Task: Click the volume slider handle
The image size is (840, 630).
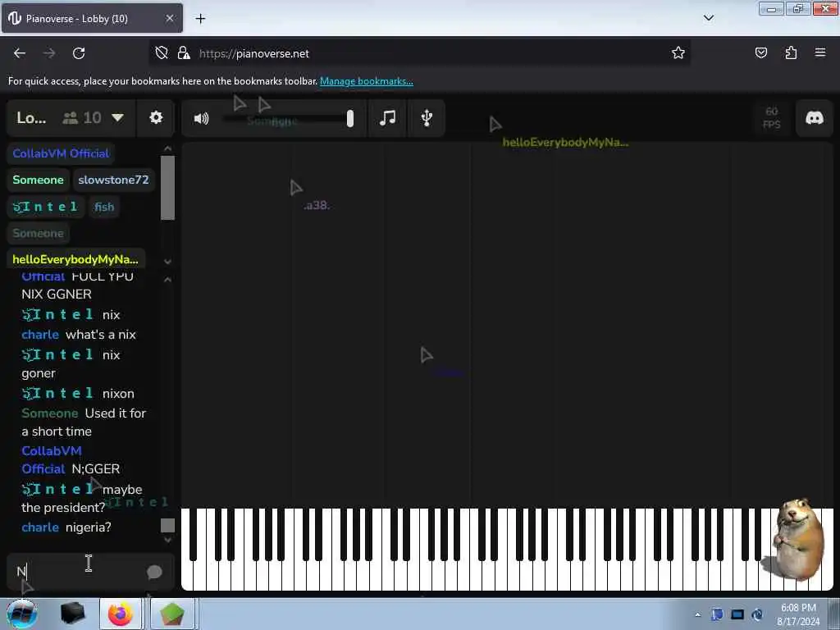Action: [349, 118]
